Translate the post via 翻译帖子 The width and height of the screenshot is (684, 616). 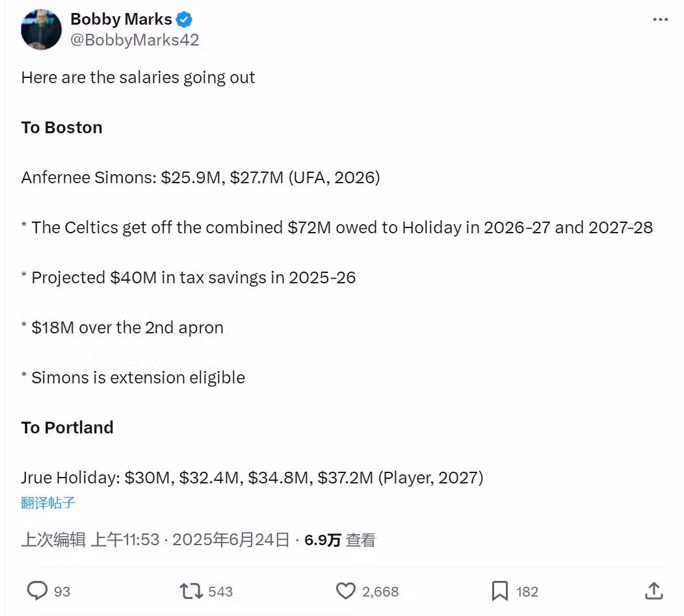coord(48,502)
